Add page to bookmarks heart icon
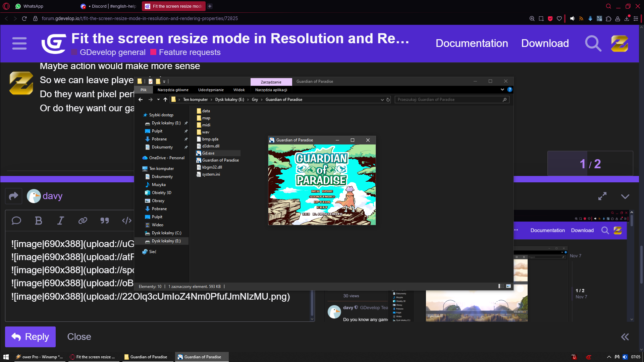This screenshot has width=644, height=362. click(559, 18)
